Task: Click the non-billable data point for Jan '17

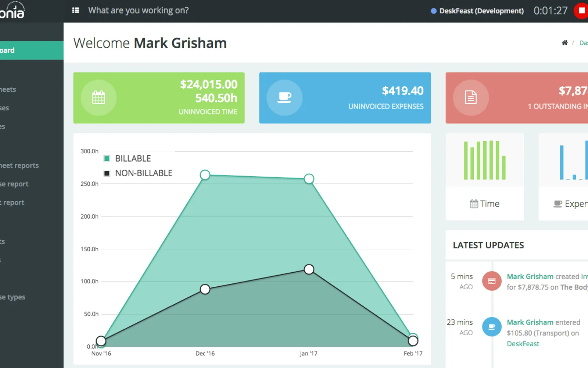Action: pyautogui.click(x=309, y=269)
